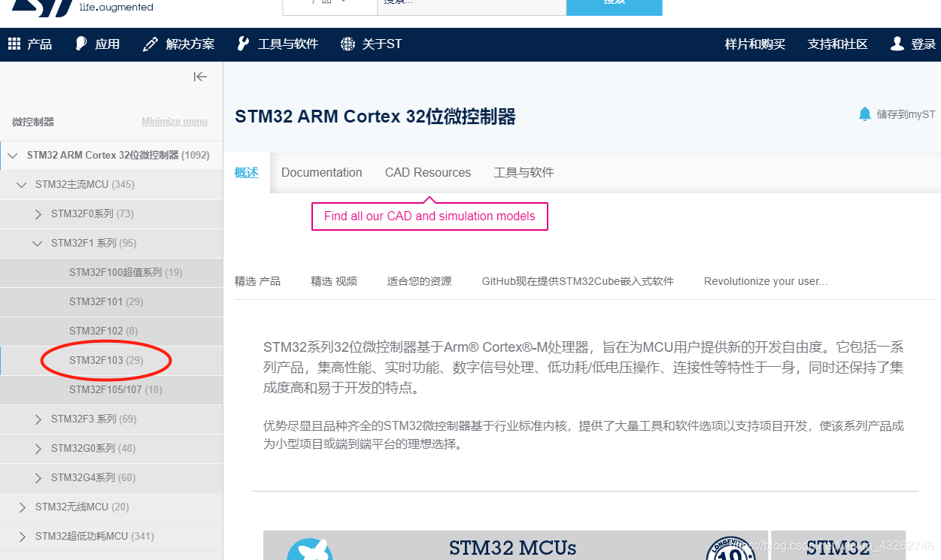Click the STM32 ARM Cortex 32位微控制器 page title
Viewport: 941px width, 560px height.
coord(375,117)
